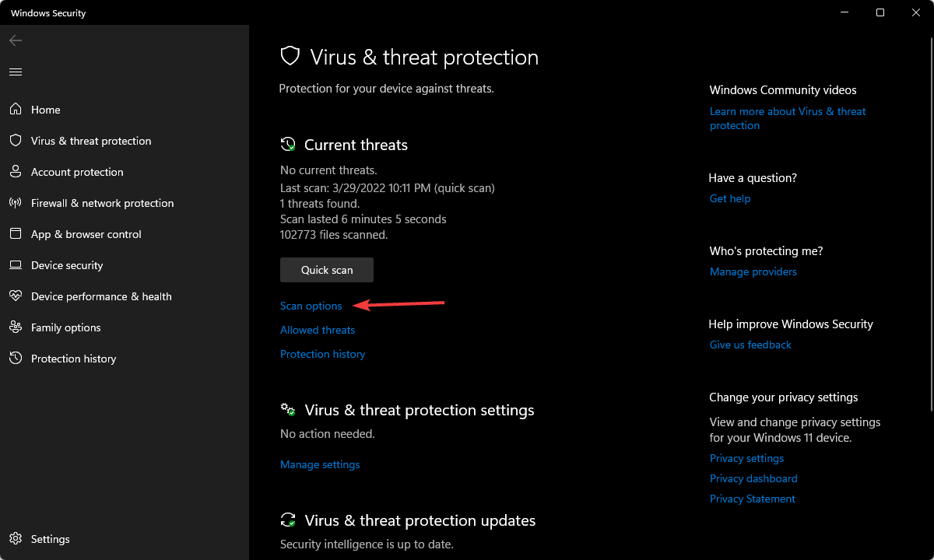Select Family options in the sidebar
The image size is (934, 560).
[x=65, y=327]
